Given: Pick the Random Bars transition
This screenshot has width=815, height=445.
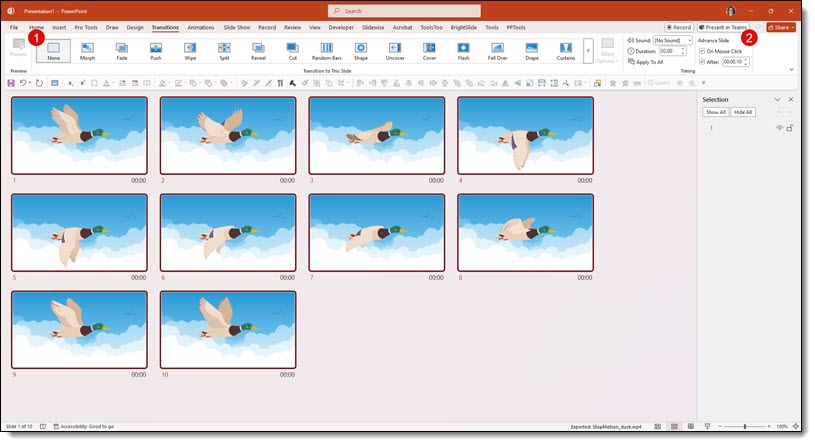Looking at the screenshot, I should pyautogui.click(x=327, y=48).
